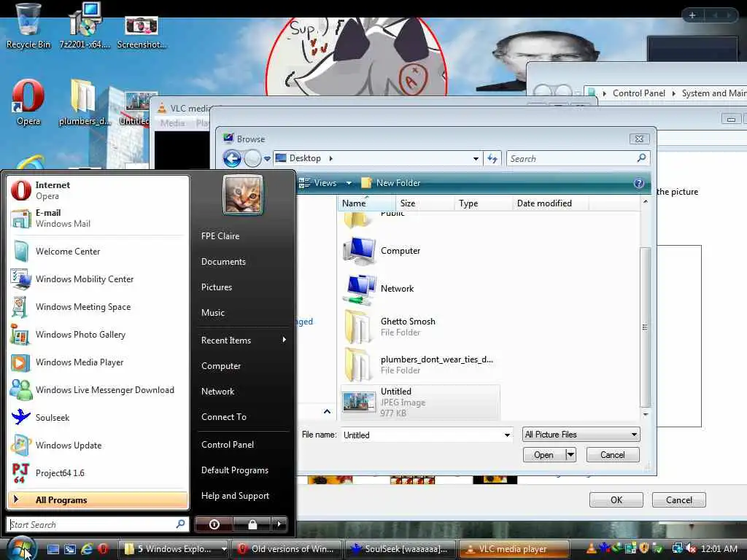The image size is (747, 560).
Task: Open Connect To
Action: point(224,416)
